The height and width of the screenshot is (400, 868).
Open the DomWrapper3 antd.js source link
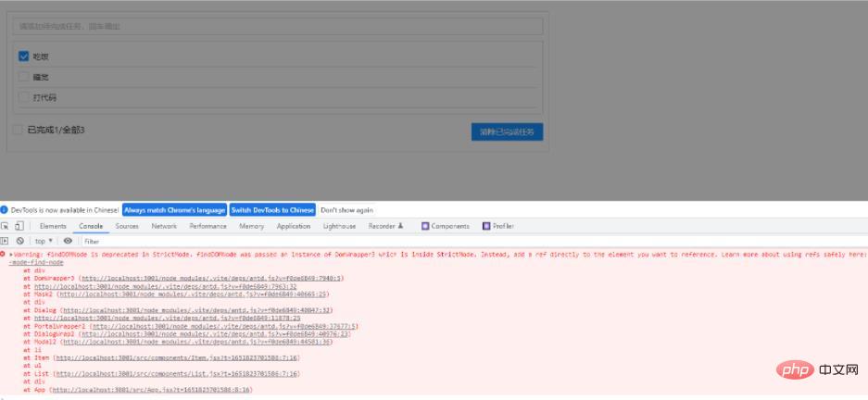click(211, 279)
